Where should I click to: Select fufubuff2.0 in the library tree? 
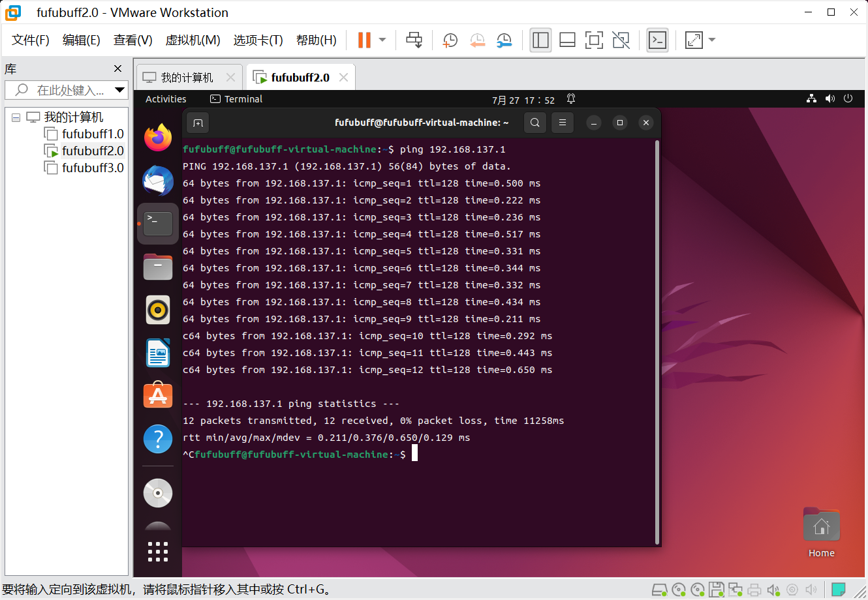coord(93,151)
